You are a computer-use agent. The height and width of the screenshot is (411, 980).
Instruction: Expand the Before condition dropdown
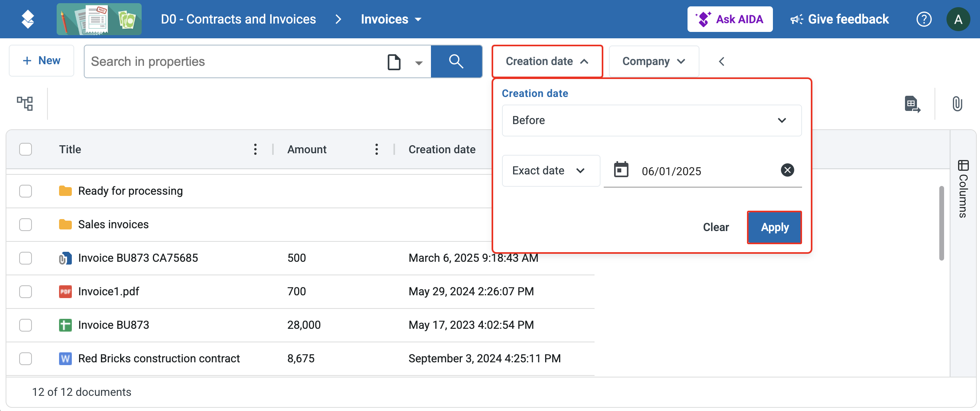(x=652, y=121)
